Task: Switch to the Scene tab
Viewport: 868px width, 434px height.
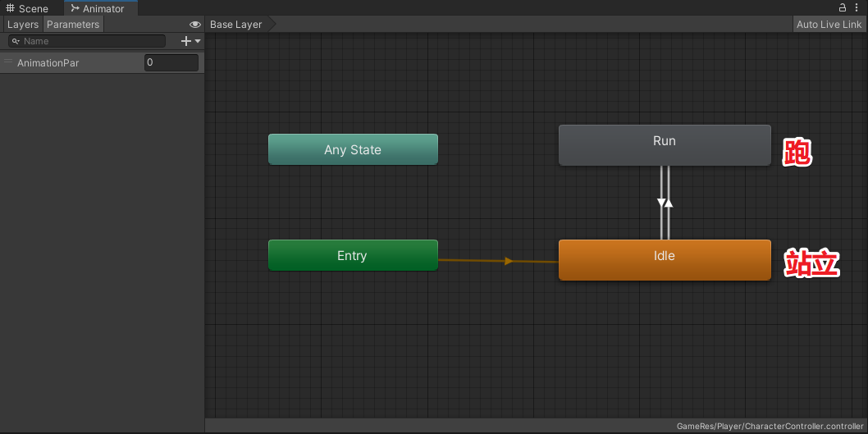Action: 28,8
